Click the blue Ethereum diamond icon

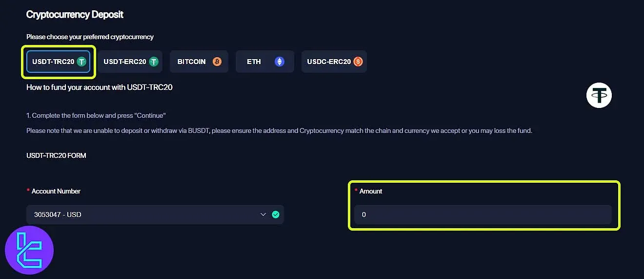click(279, 62)
